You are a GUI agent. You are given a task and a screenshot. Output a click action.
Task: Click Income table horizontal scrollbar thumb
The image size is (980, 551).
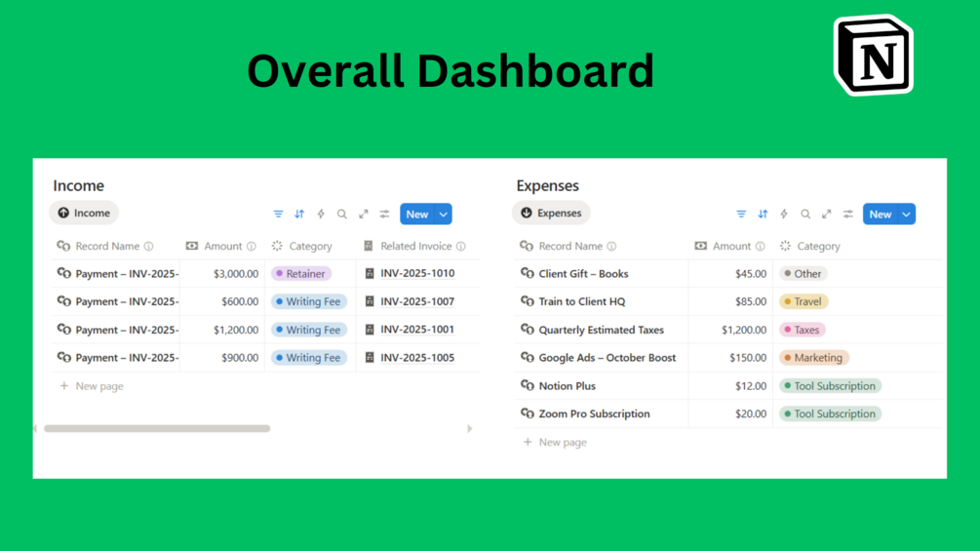pyautogui.click(x=157, y=428)
